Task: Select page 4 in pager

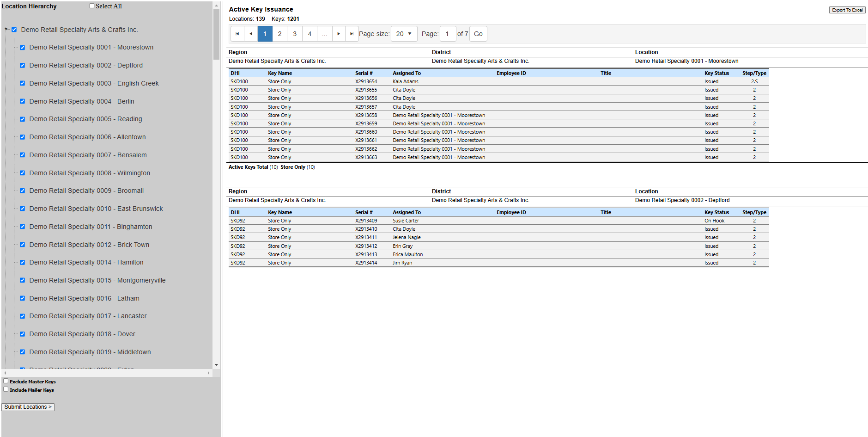Action: (x=310, y=34)
